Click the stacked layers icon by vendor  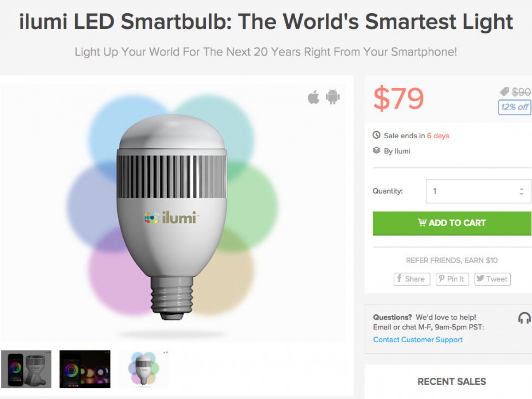(x=376, y=151)
